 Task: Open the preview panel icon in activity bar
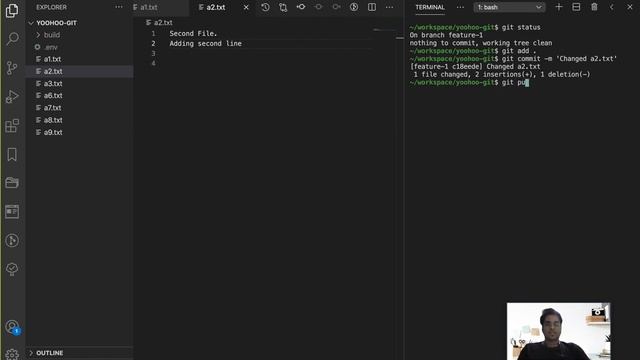[x=12, y=211]
